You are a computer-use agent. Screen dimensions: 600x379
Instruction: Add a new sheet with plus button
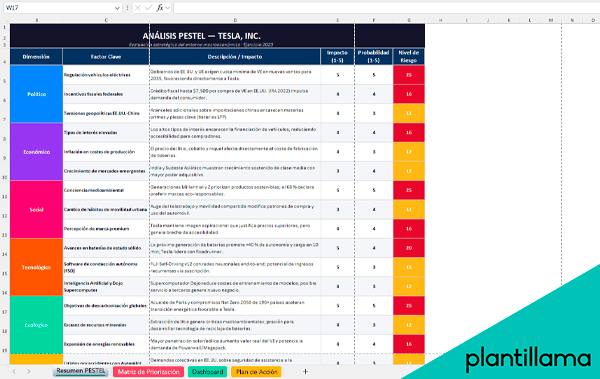point(305,371)
